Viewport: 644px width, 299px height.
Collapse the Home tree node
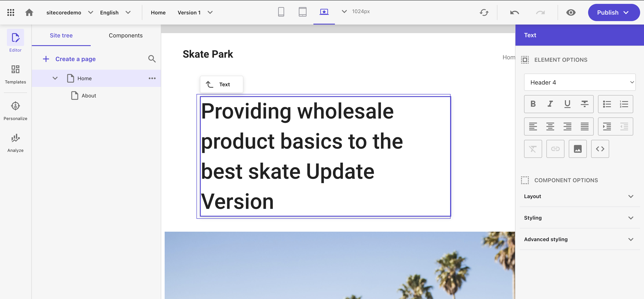(x=55, y=78)
